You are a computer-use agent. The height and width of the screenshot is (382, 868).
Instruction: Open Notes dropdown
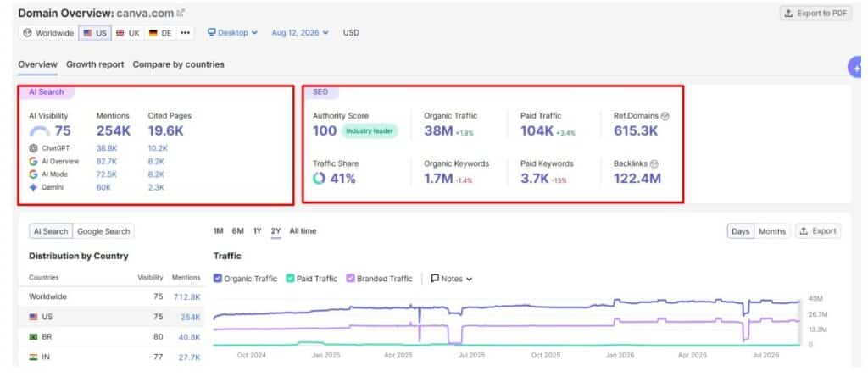click(x=452, y=278)
